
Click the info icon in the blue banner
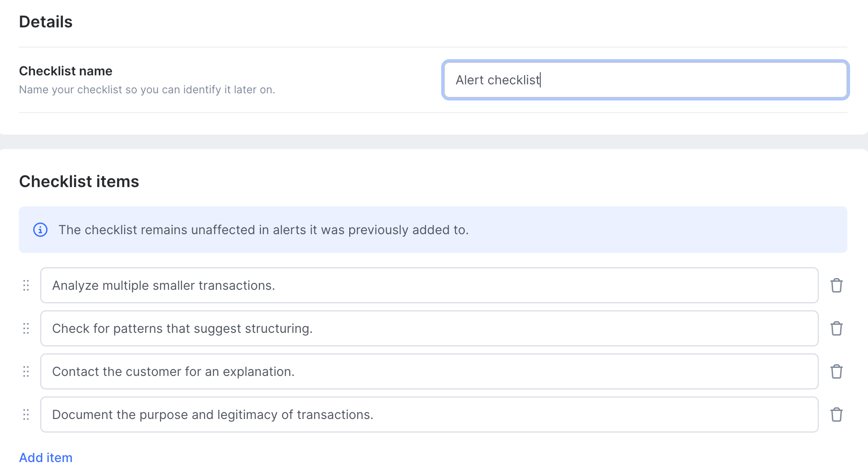[x=40, y=230]
